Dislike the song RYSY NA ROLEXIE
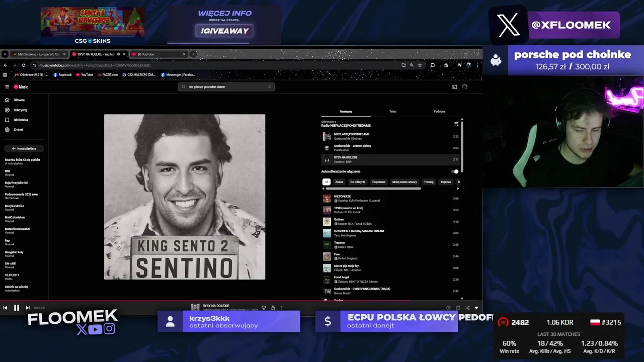Image resolution: width=644 pixels, height=362 pixels. coord(264,308)
